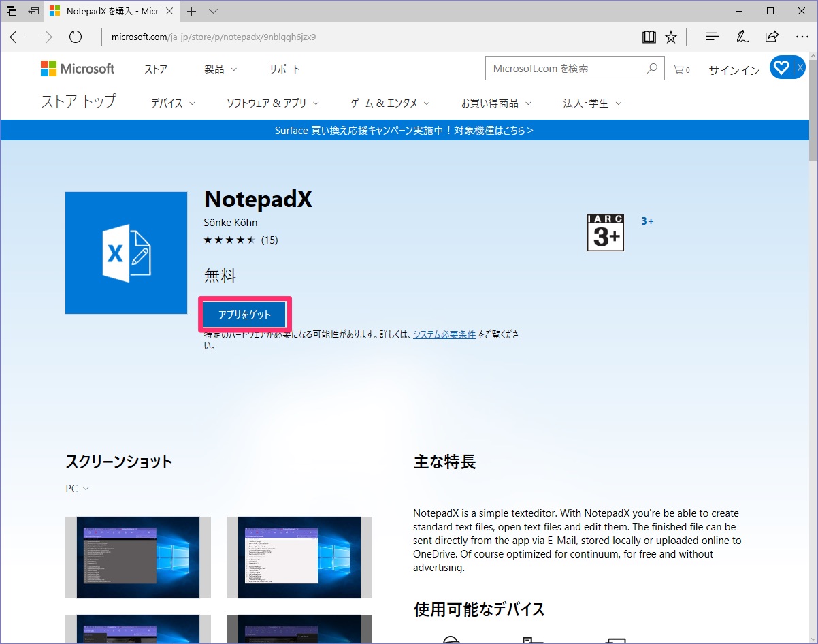Viewport: 818px width, 644px height.
Task: Expand the ゲーム & エンタメ menu
Action: [x=390, y=103]
